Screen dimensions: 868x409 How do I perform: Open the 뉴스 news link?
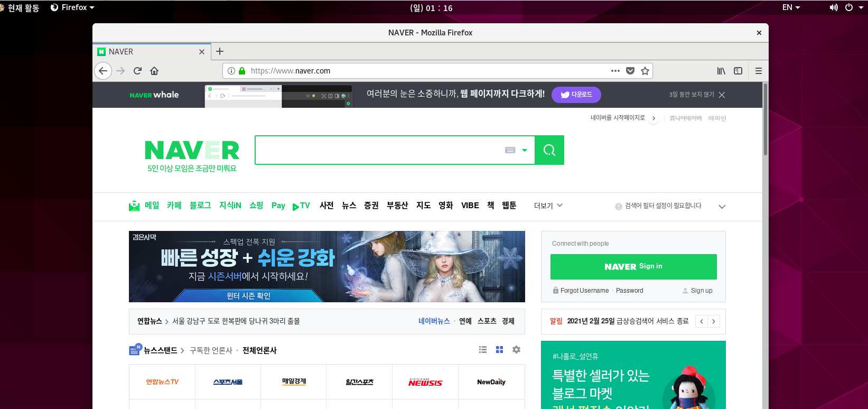pos(349,206)
